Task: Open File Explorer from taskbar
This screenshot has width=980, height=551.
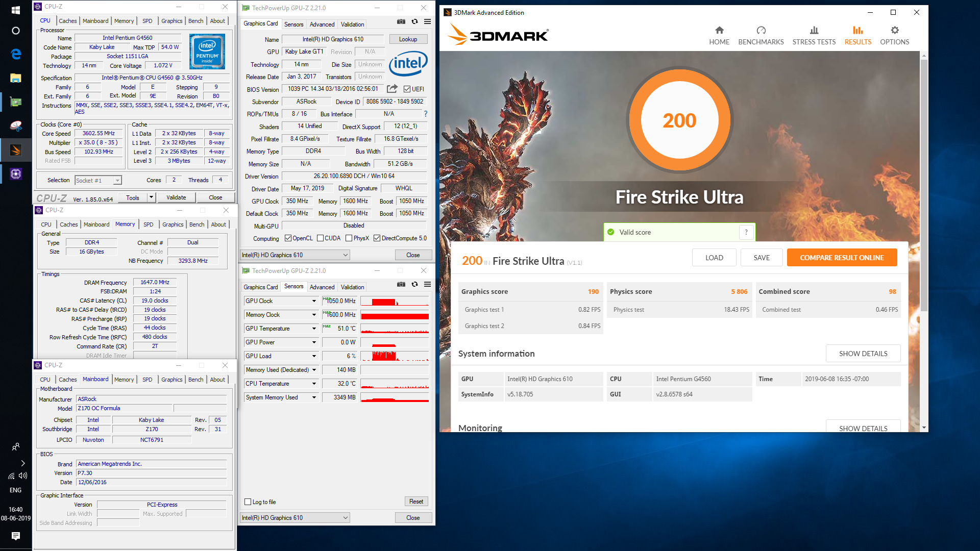Action: [x=16, y=78]
